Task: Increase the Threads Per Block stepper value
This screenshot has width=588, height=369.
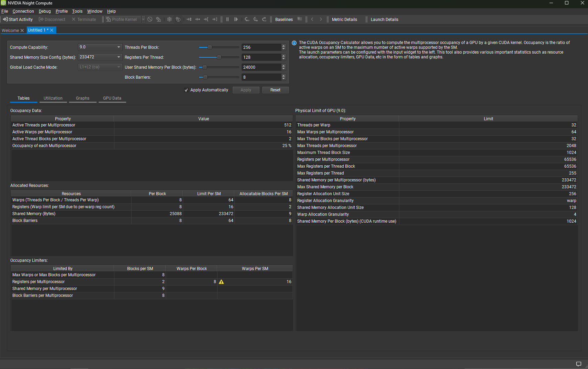Action: pos(284,46)
